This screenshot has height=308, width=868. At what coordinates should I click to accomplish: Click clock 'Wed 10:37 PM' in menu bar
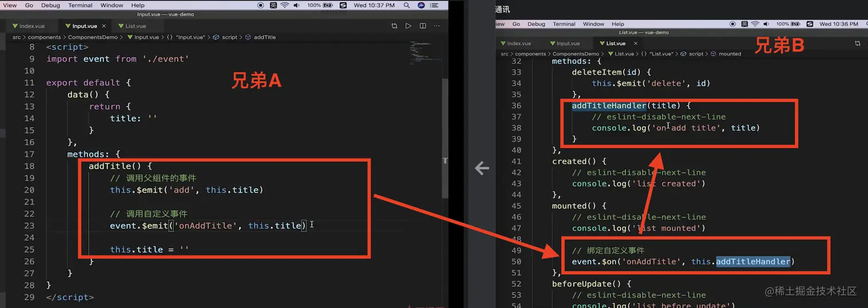pyautogui.click(x=374, y=5)
